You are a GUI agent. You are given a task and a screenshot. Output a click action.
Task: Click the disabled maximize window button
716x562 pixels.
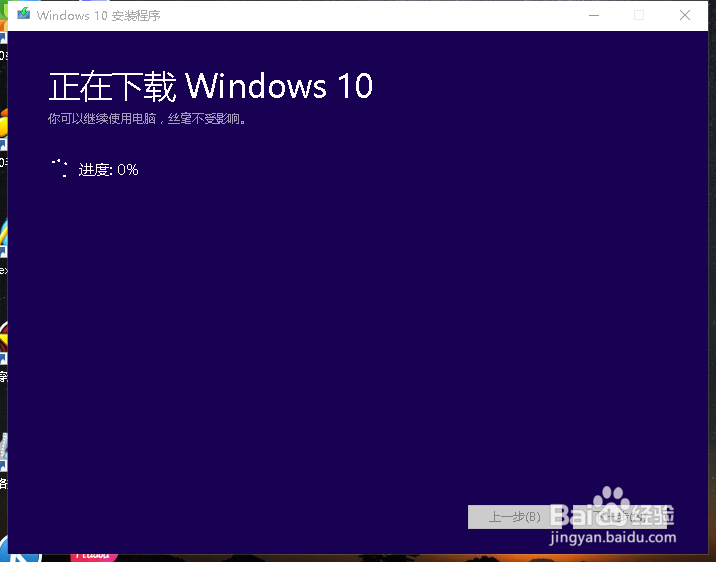tap(639, 16)
